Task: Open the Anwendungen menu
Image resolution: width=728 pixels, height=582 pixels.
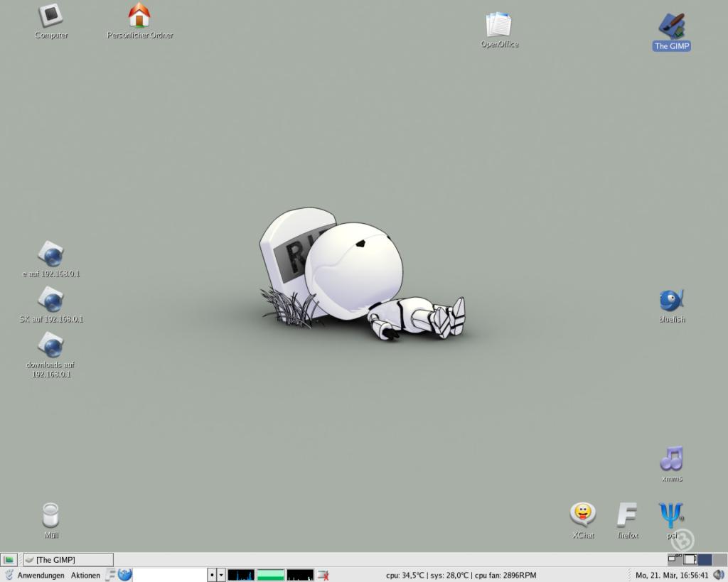Action: click(x=41, y=575)
